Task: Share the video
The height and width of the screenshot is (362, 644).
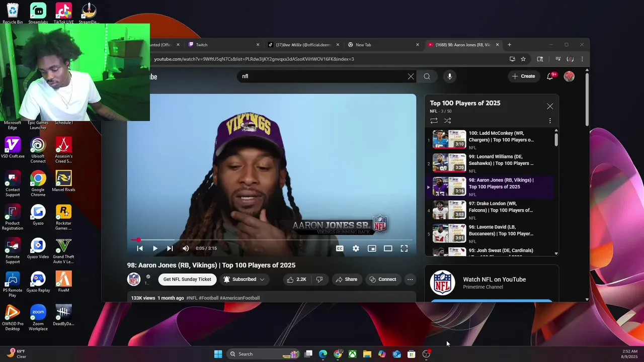Action: pyautogui.click(x=346, y=280)
